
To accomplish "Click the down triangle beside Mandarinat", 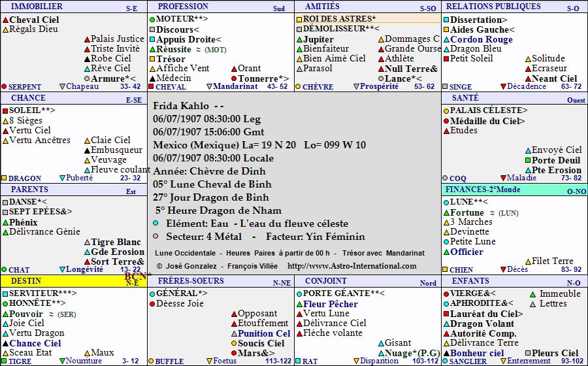I will [x=210, y=86].
